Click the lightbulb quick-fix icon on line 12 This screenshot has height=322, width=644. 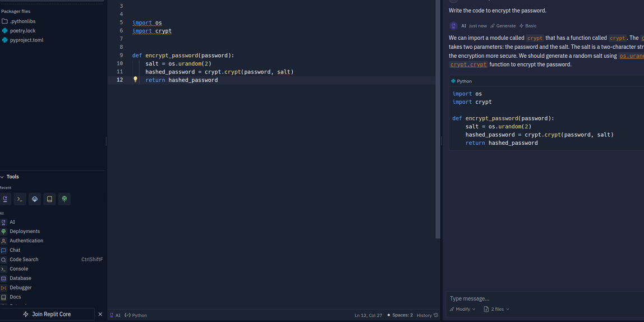[135, 80]
